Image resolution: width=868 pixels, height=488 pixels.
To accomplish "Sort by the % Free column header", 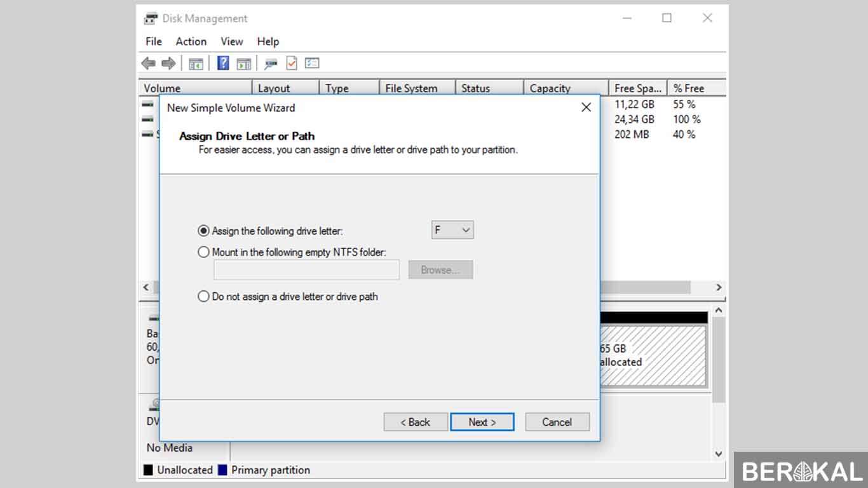I will [x=696, y=88].
